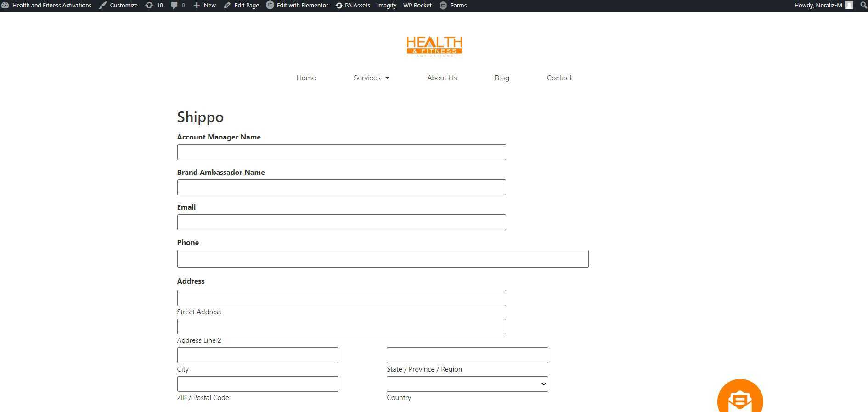Open the 10 pending updates icon

[x=149, y=6]
